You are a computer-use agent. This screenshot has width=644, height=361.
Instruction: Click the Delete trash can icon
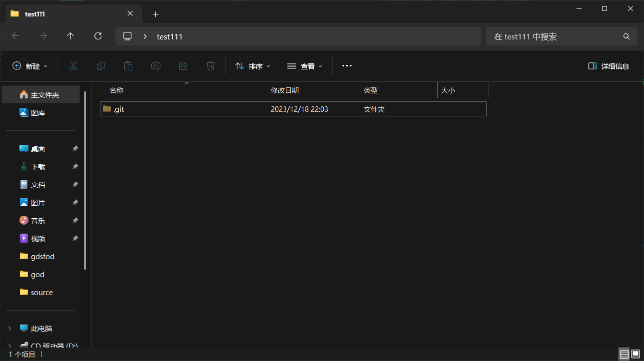pos(211,66)
